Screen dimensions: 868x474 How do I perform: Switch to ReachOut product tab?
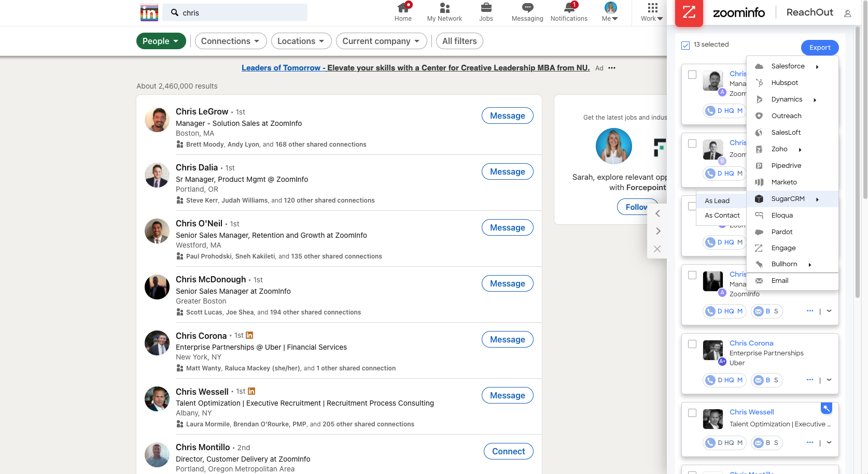click(809, 12)
